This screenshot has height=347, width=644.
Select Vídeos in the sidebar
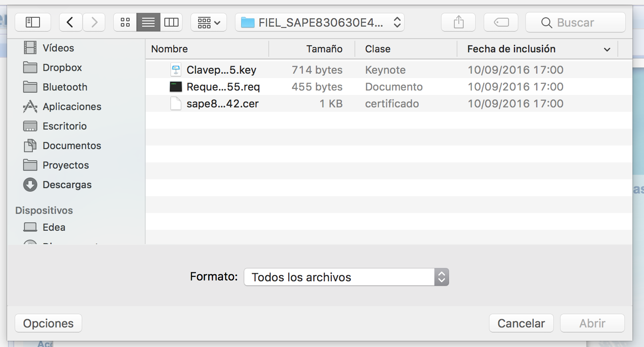pyautogui.click(x=58, y=48)
